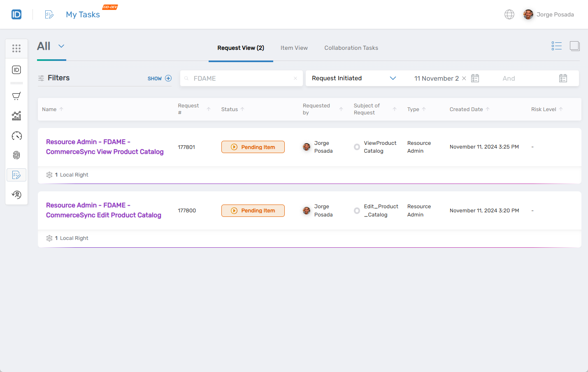The height and width of the screenshot is (372, 588).
Task: Open the analytics chart icon in sidebar
Action: [x=16, y=116]
